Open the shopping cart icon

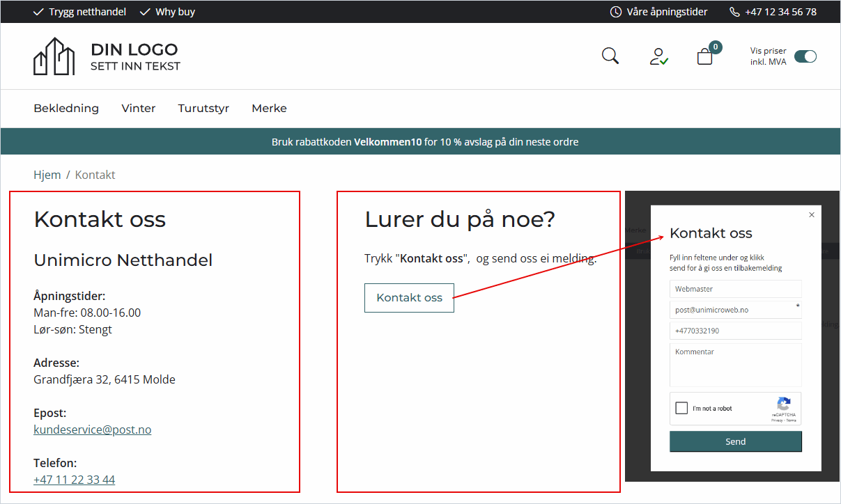coord(704,56)
